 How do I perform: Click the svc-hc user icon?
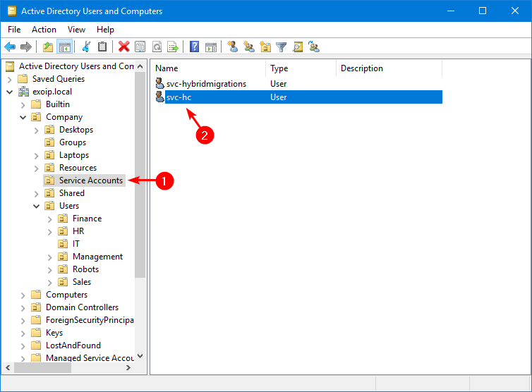[x=159, y=97]
